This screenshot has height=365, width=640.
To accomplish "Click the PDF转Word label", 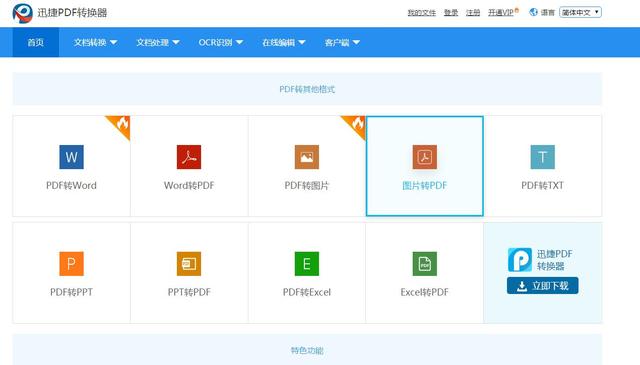I will pyautogui.click(x=71, y=185).
